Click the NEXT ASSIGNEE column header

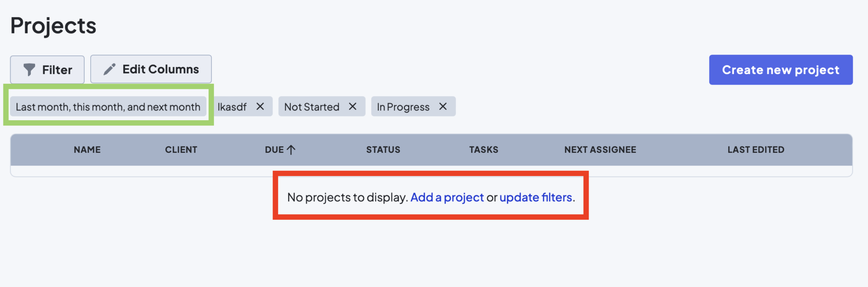coord(600,149)
